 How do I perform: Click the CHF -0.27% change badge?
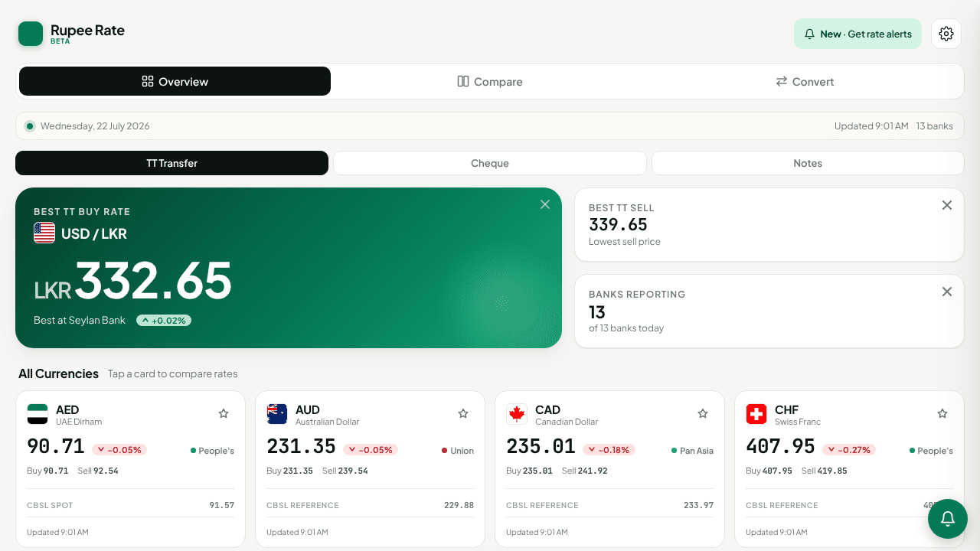point(849,450)
